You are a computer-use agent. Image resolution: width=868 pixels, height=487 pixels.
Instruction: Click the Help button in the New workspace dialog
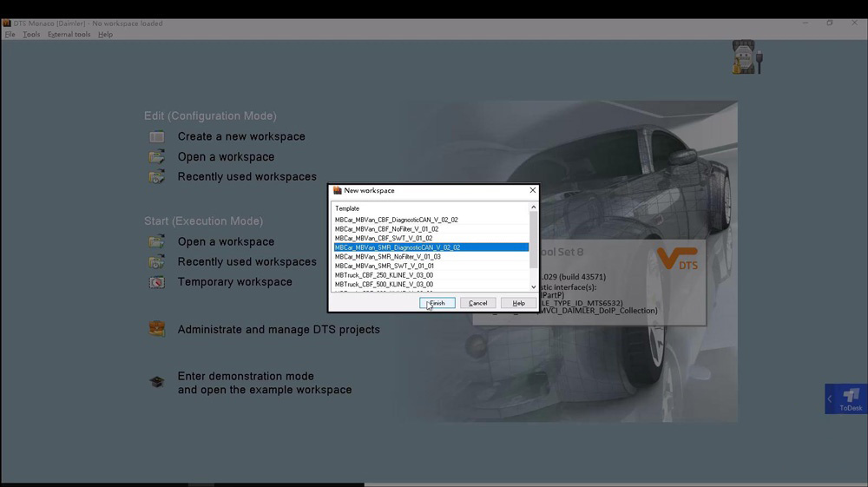(x=519, y=303)
